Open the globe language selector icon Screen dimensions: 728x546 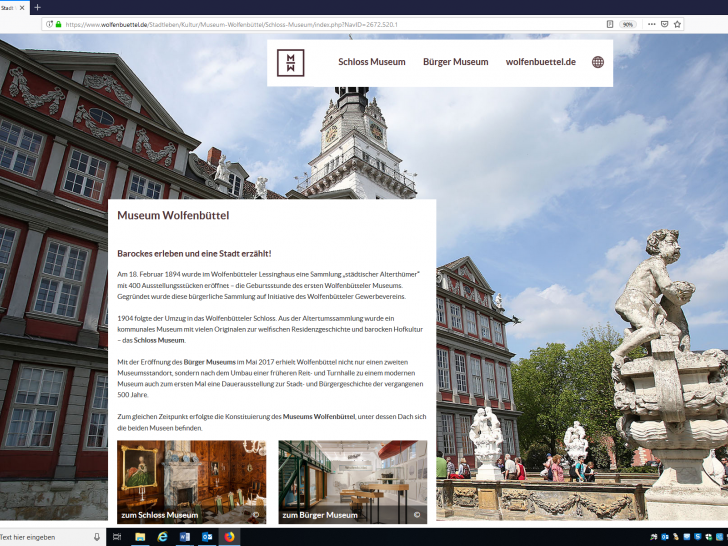click(x=598, y=62)
